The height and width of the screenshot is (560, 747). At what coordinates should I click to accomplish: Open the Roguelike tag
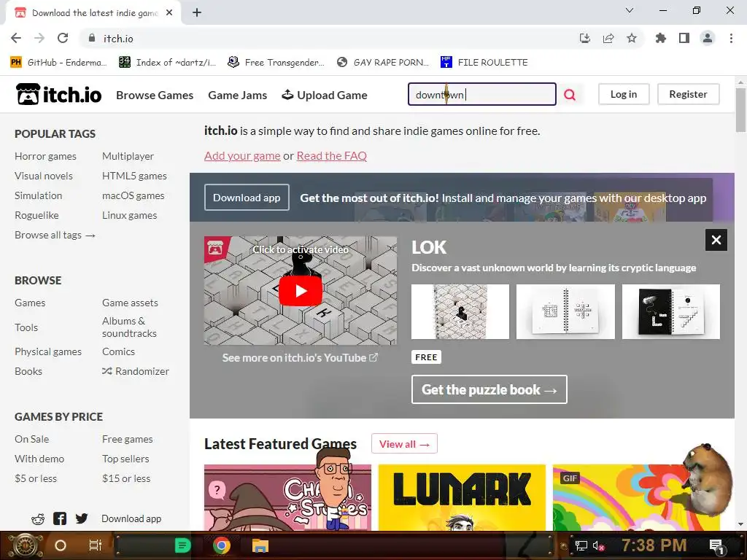click(x=36, y=215)
